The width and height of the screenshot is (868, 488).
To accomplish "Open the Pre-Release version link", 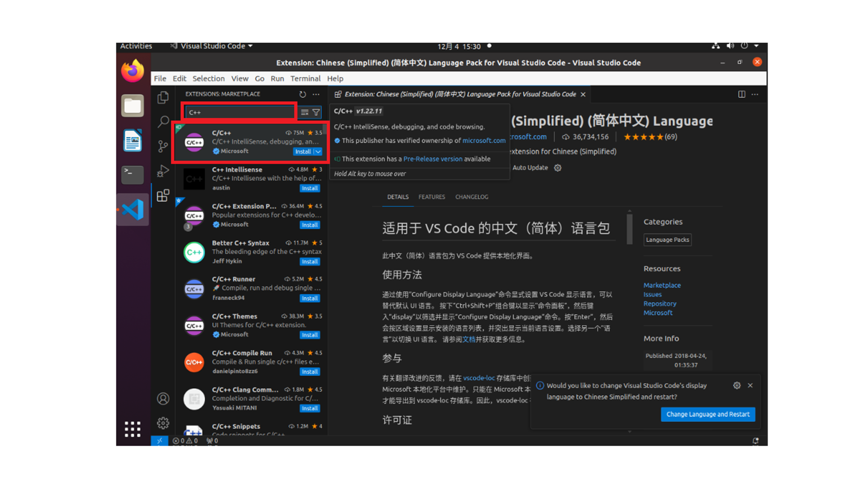I will tap(433, 159).
